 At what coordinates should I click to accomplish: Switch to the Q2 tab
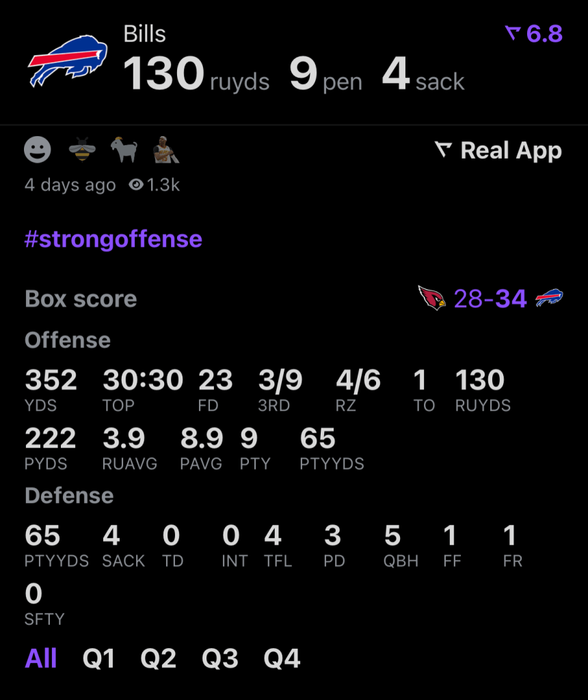[159, 658]
